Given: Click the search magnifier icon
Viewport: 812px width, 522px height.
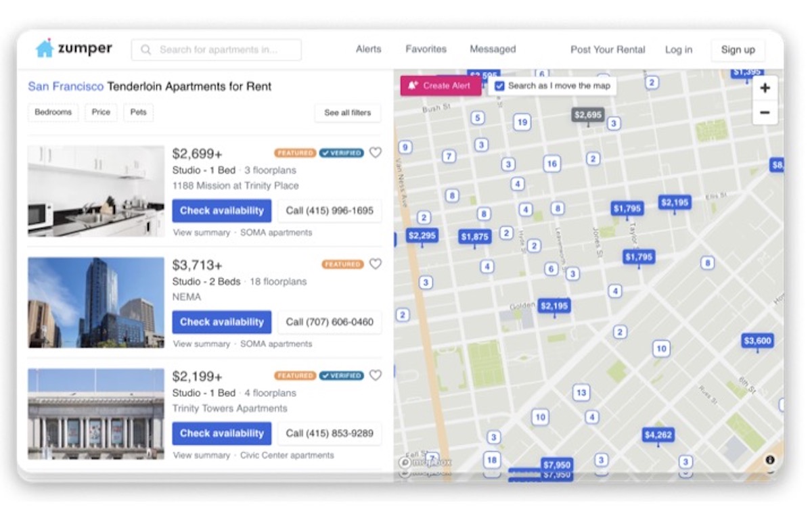Looking at the screenshot, I should [145, 49].
